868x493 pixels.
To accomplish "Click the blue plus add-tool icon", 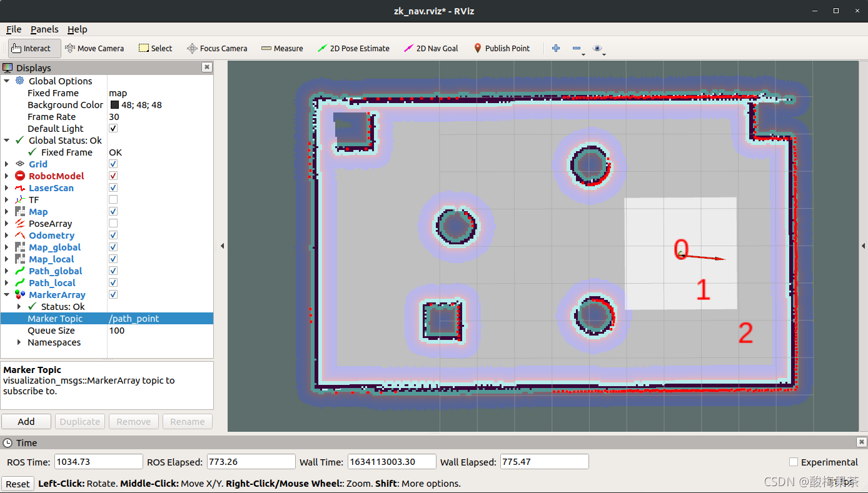I will [556, 48].
